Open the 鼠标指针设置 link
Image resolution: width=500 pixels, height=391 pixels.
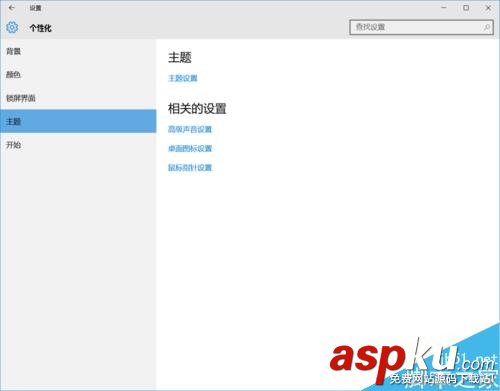coord(190,167)
